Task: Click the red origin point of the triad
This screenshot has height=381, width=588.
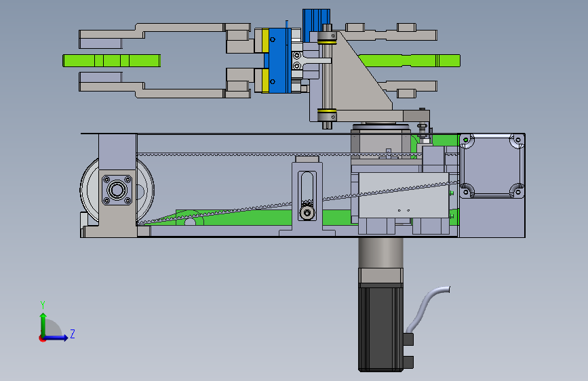Action: pyautogui.click(x=42, y=338)
